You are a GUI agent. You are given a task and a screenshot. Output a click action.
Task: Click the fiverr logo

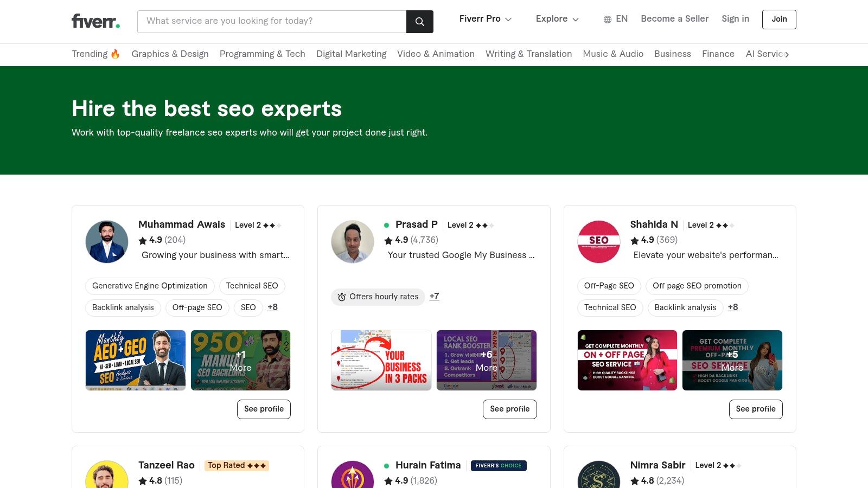tap(95, 21)
